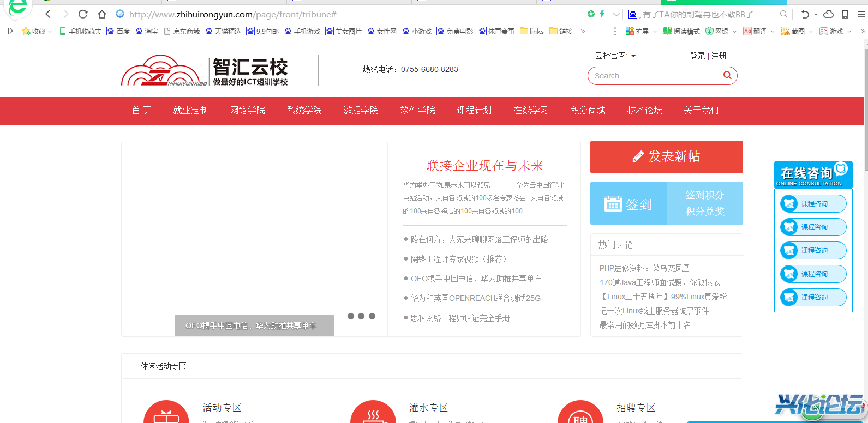This screenshot has width=868, height=423.
Task: Go to the browser home page icon
Action: coord(102,14)
